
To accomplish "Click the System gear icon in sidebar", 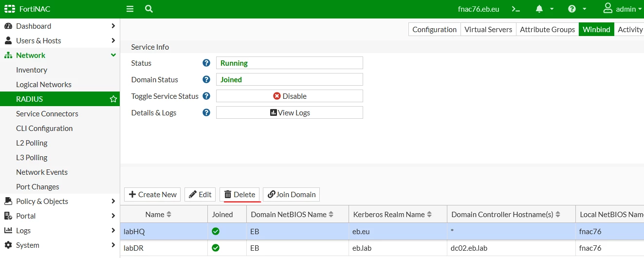I will tap(8, 245).
